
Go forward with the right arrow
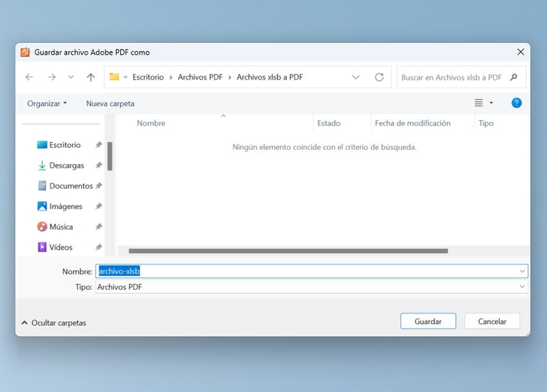51,77
